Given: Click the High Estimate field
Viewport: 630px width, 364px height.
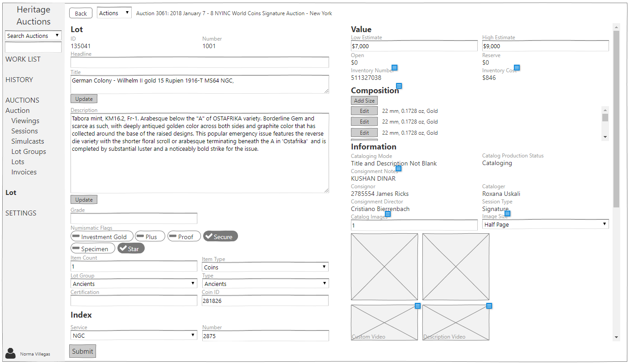Looking at the screenshot, I should (x=546, y=46).
